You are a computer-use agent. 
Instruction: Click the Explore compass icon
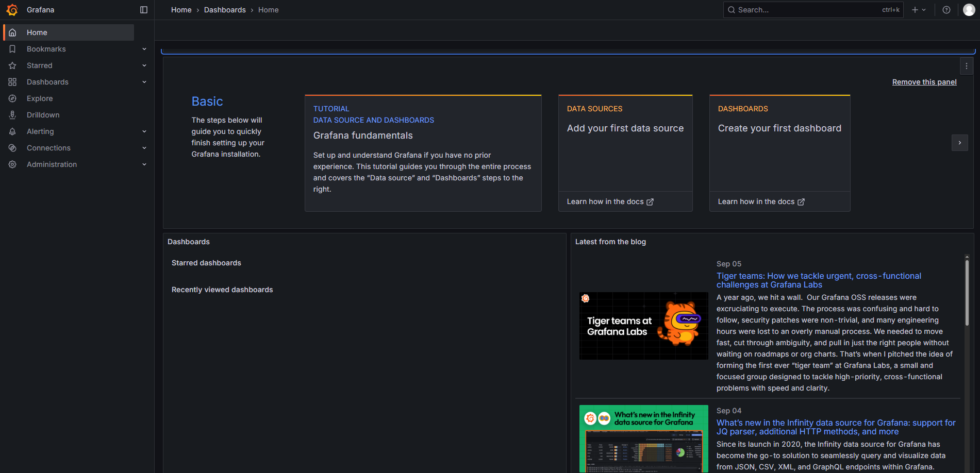point(12,98)
